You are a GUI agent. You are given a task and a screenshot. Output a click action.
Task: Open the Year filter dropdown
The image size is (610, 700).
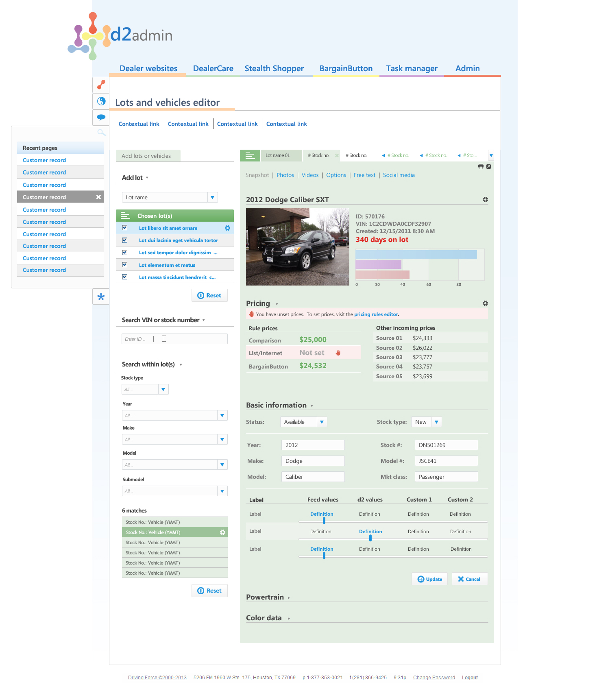222,415
